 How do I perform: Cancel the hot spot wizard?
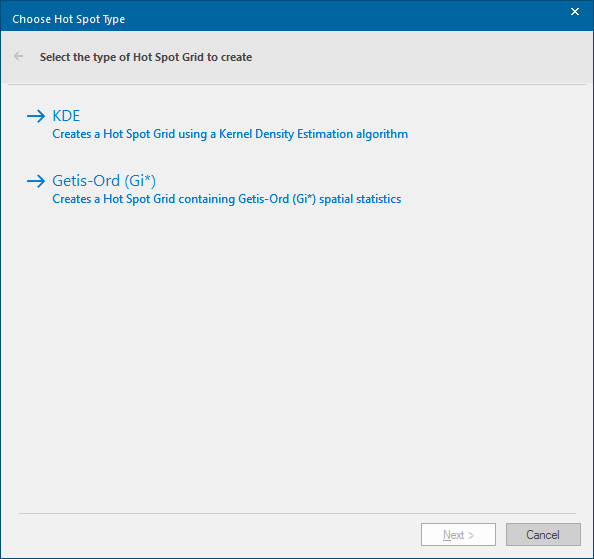543,534
